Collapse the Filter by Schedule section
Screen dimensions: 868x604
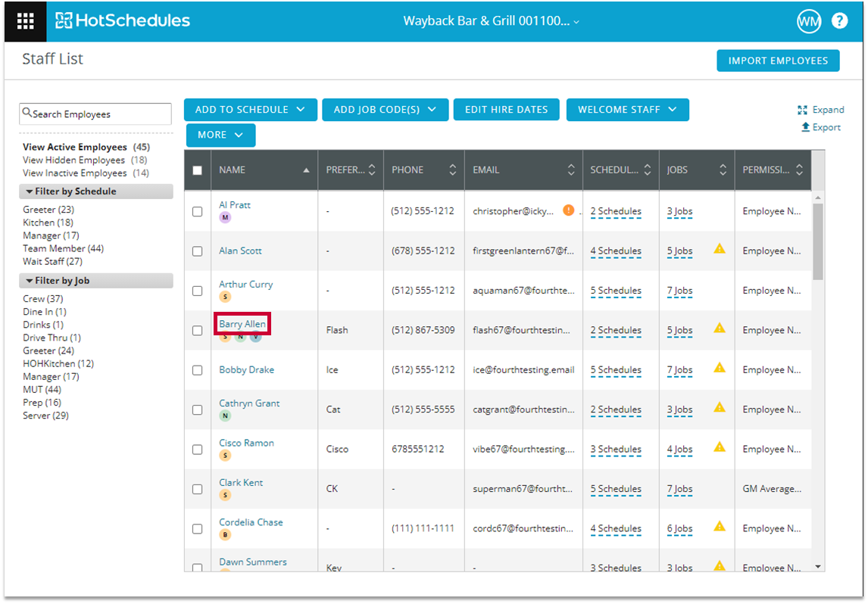(x=95, y=191)
